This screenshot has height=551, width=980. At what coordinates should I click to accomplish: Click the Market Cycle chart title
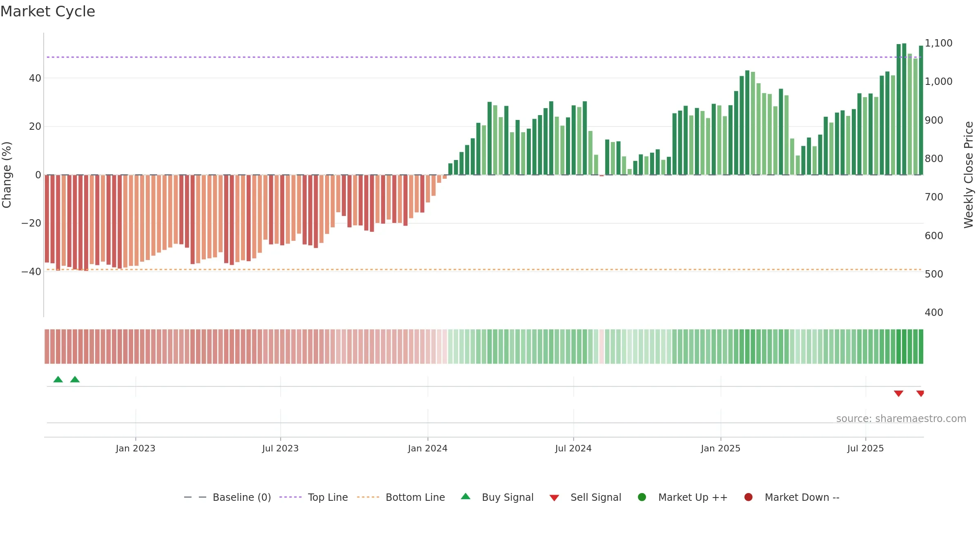pyautogui.click(x=48, y=11)
